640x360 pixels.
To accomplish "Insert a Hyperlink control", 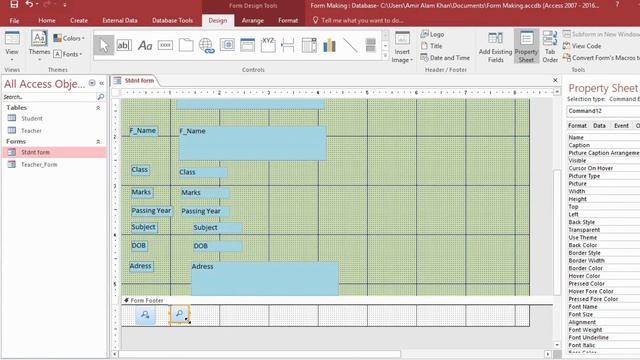I will click(x=207, y=45).
